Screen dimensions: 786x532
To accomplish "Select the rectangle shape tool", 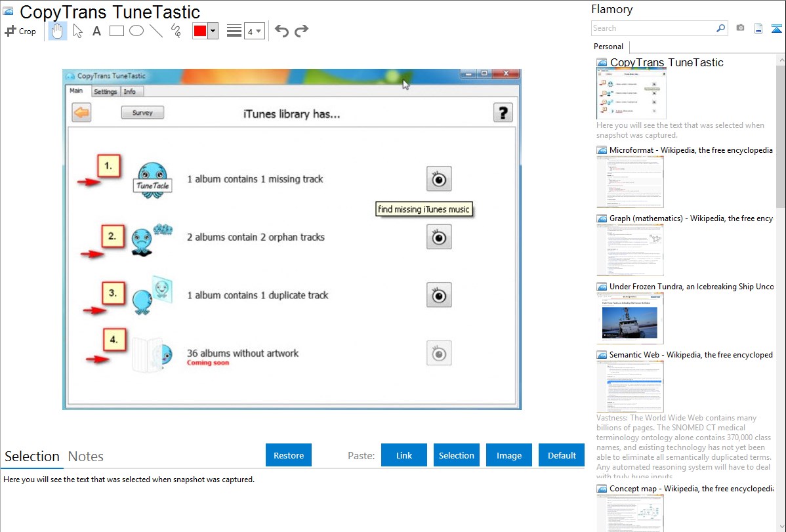I will coord(117,31).
